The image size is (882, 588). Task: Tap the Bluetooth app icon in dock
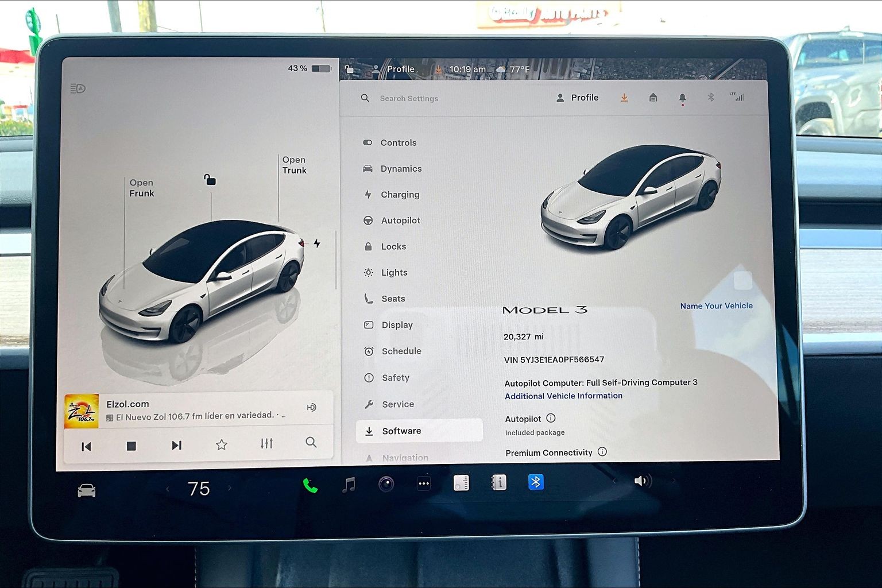click(x=536, y=482)
